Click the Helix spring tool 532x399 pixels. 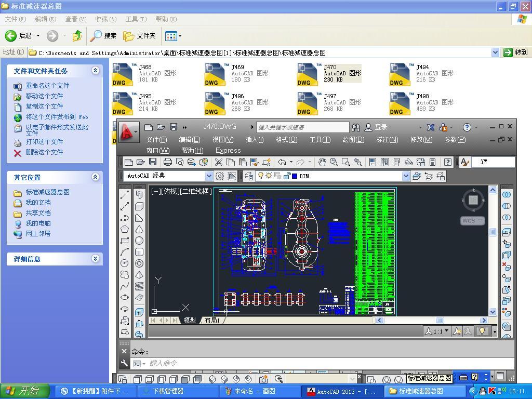pyautogui.click(x=139, y=286)
